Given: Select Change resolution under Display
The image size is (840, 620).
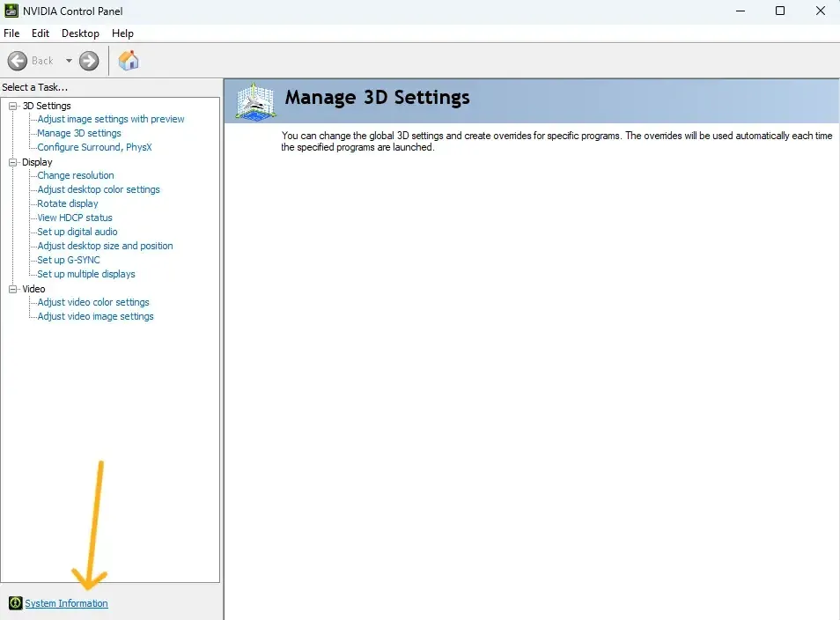Looking at the screenshot, I should click(x=75, y=175).
